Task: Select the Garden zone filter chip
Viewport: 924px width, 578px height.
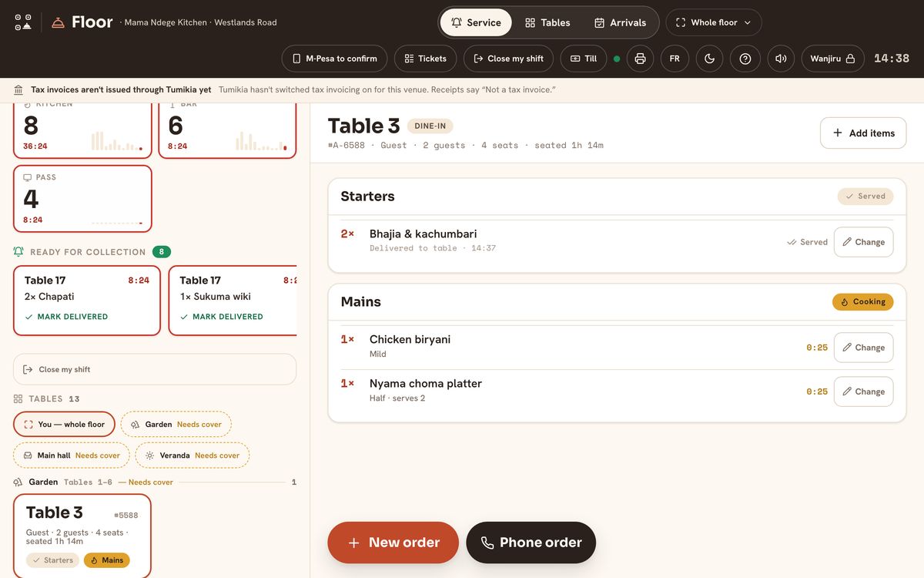Action: click(176, 424)
